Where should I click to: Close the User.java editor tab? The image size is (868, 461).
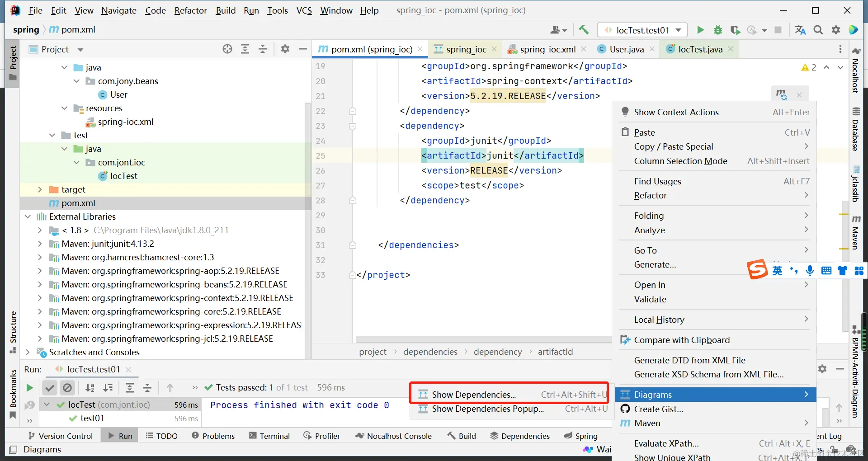click(652, 49)
